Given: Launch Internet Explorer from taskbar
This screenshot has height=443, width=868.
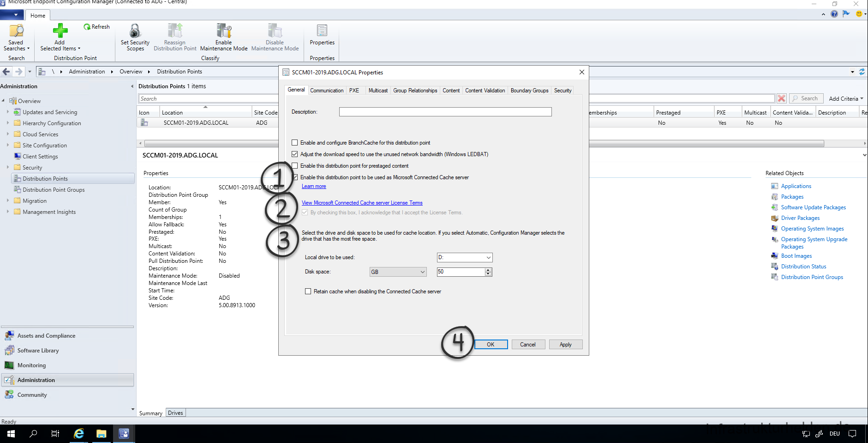Looking at the screenshot, I should tap(79, 434).
